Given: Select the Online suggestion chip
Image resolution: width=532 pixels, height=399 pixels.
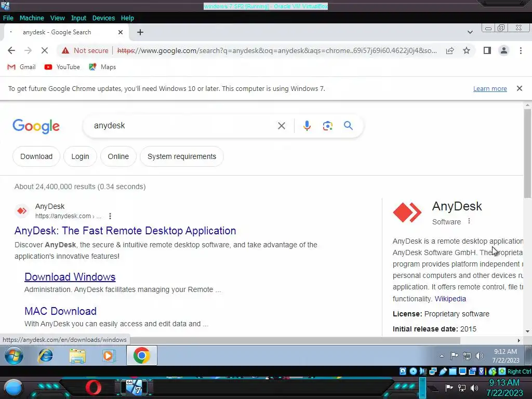Looking at the screenshot, I should (118, 156).
